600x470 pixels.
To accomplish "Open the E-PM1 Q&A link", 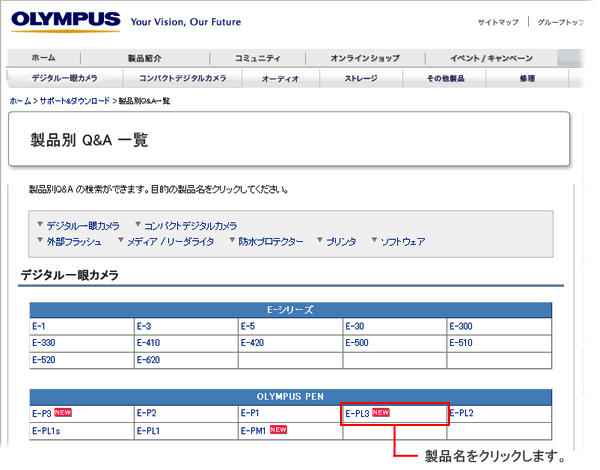I will [x=253, y=431].
